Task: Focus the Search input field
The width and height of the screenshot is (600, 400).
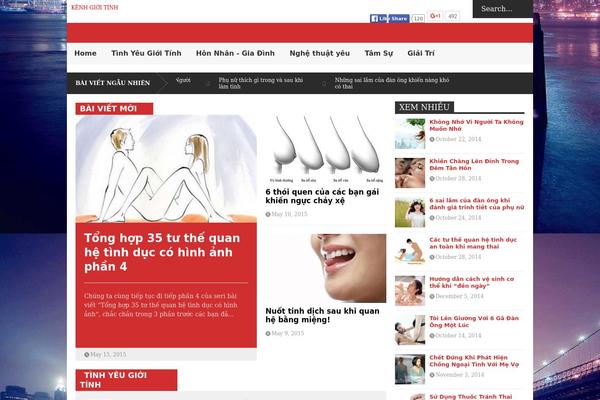Action: tap(503, 9)
